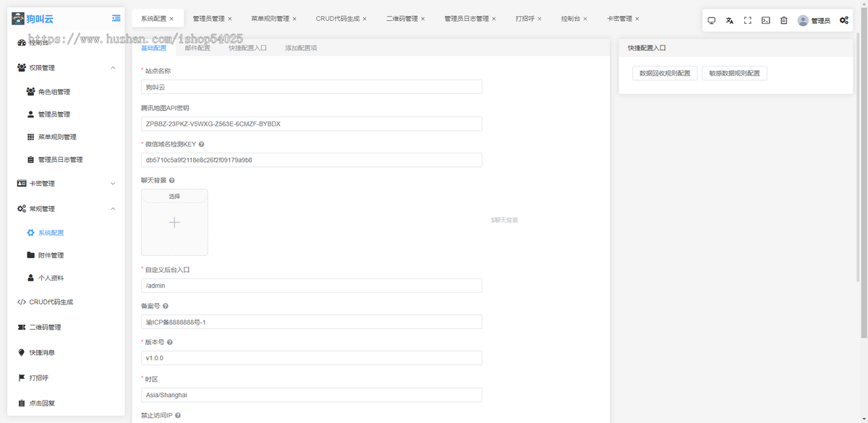Viewport: 868px width, 423px height.
Task: Switch to 管理员管理 top tab
Action: point(208,19)
